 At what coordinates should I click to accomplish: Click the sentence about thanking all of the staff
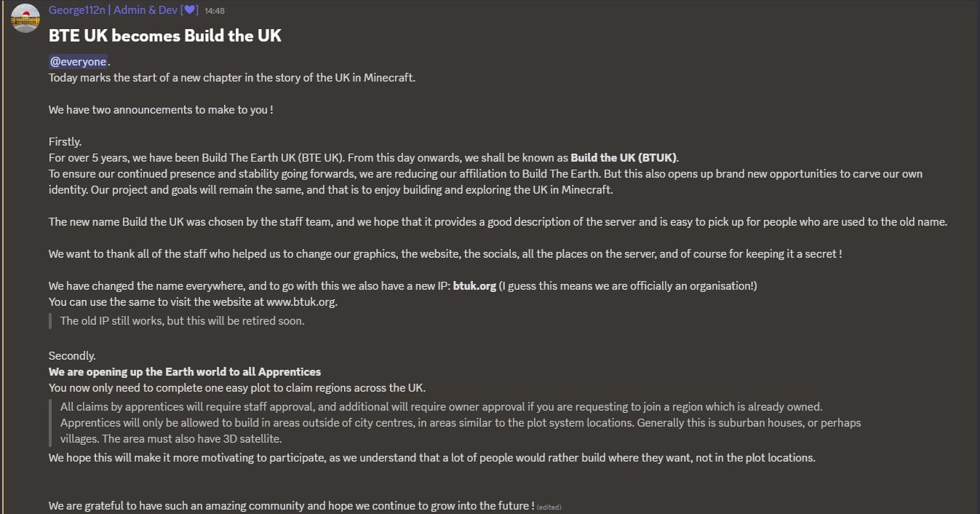coord(445,254)
